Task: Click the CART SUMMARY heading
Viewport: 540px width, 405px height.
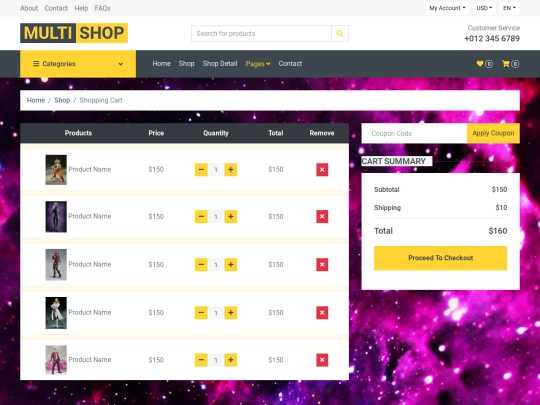Action: [x=394, y=161]
